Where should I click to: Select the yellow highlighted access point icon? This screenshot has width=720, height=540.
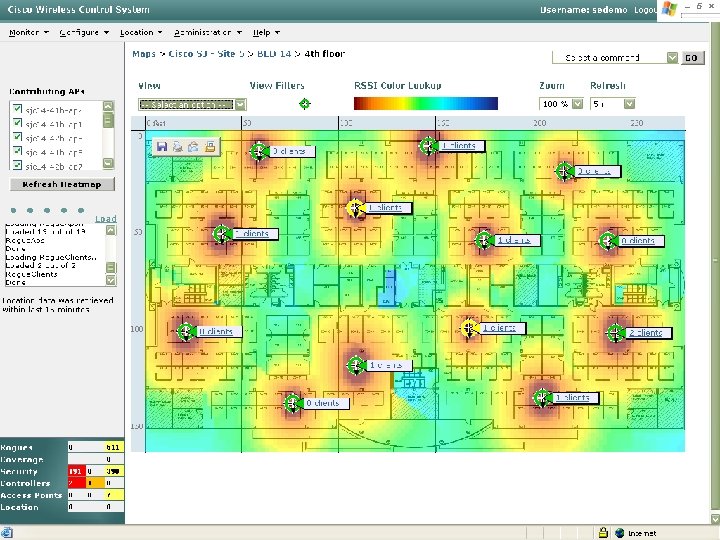[x=355, y=208]
